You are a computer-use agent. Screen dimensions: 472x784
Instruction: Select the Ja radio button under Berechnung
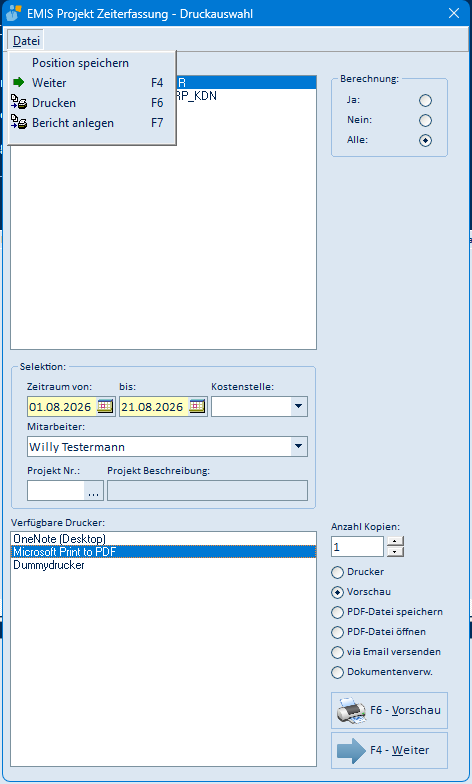(426, 100)
